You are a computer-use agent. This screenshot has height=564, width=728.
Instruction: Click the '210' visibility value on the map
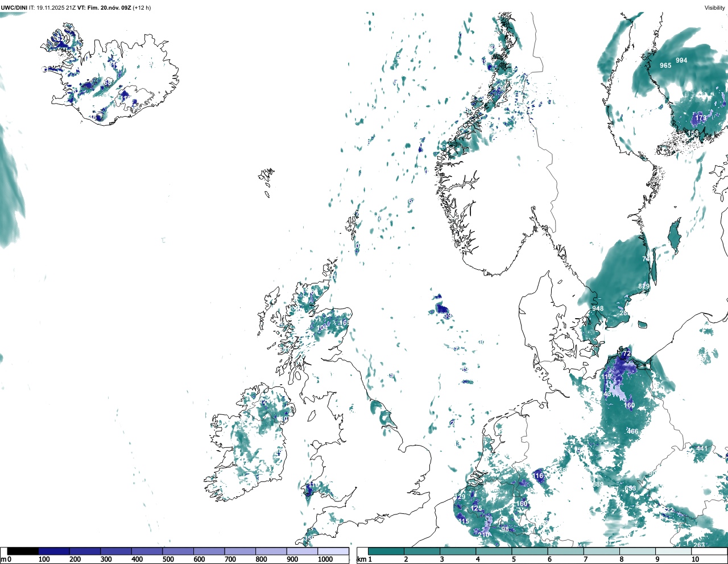[x=484, y=535]
